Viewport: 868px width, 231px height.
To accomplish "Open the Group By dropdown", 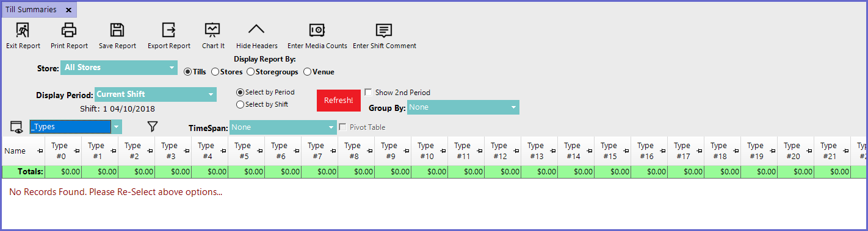I will click(463, 107).
